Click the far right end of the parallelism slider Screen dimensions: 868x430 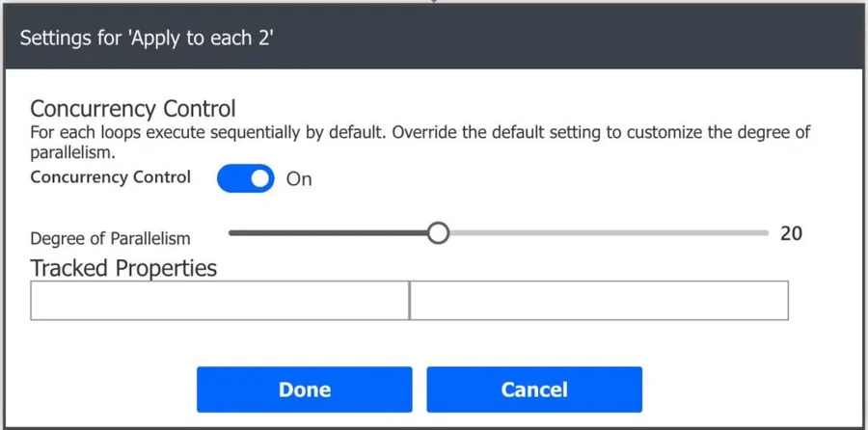pos(766,233)
